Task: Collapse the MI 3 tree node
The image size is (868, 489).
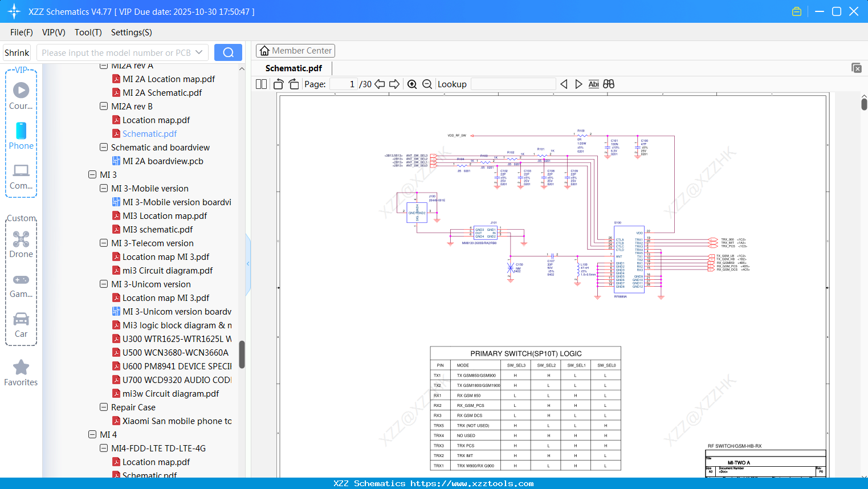Action: (x=92, y=174)
